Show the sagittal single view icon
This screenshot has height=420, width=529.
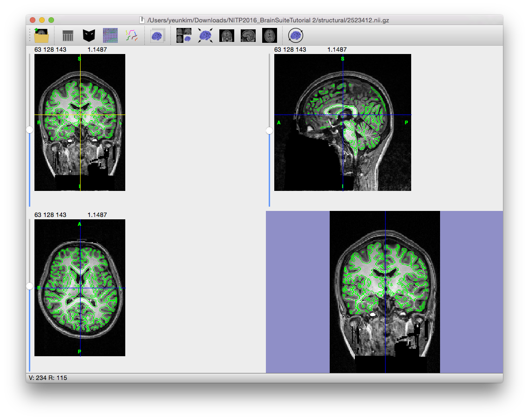click(248, 36)
